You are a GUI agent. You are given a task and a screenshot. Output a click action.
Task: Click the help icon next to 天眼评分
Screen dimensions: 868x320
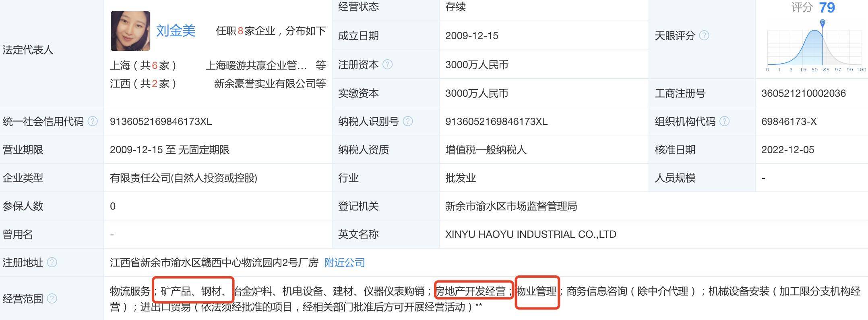[x=704, y=35]
